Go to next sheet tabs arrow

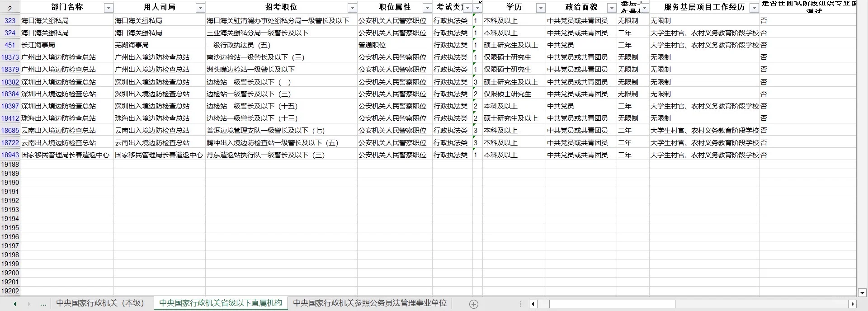pos(29,304)
